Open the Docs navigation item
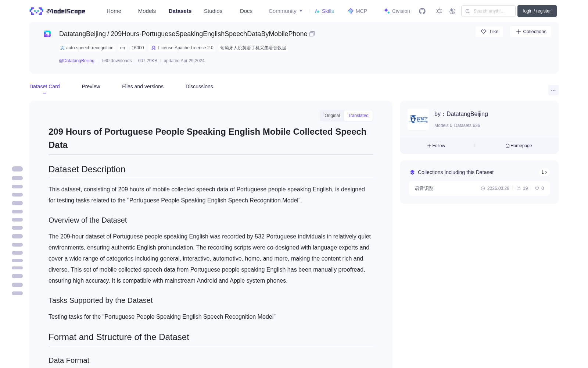 tap(246, 11)
